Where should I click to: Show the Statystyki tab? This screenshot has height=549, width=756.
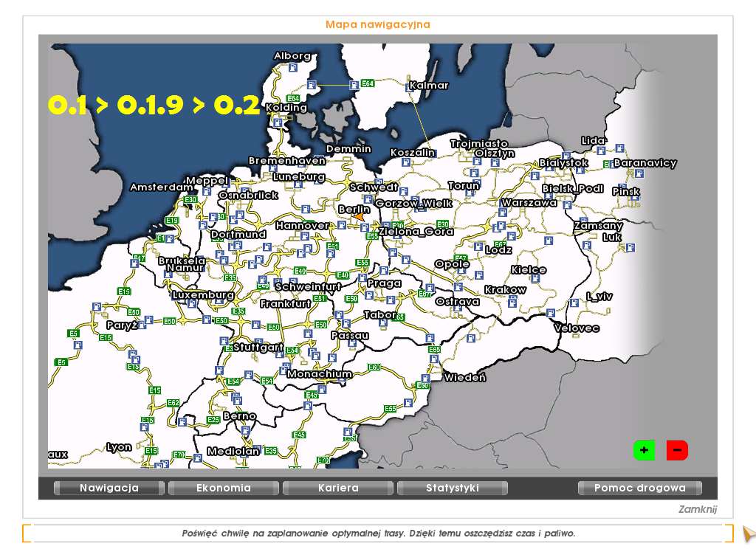tap(453, 488)
